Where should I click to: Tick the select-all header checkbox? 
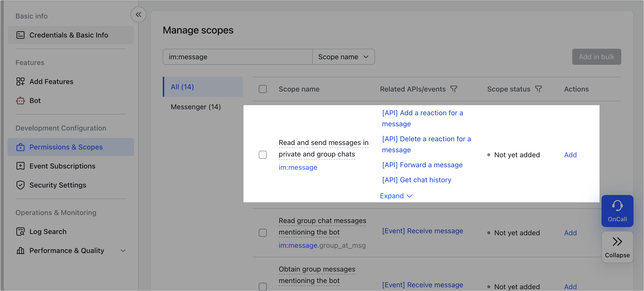263,89
